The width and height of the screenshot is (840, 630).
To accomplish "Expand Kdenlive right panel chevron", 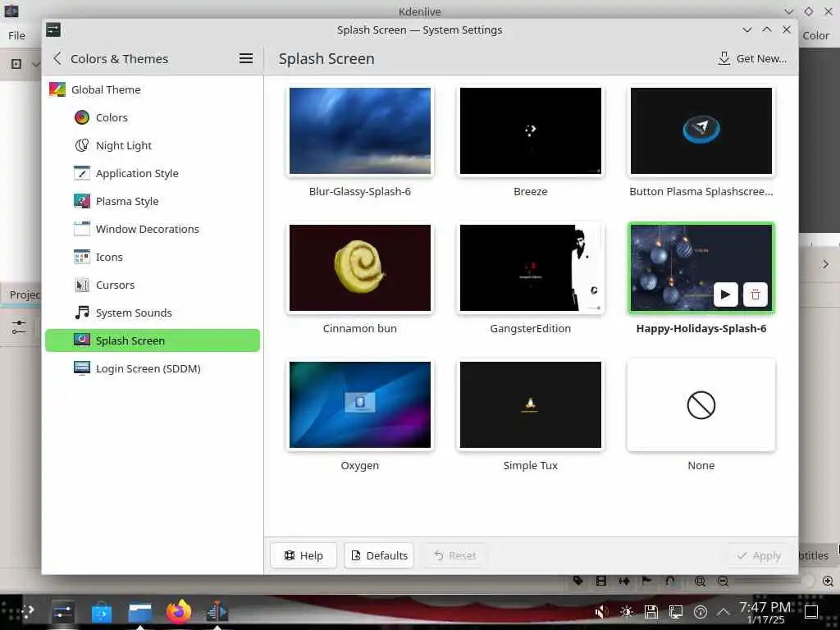I will tap(825, 264).
